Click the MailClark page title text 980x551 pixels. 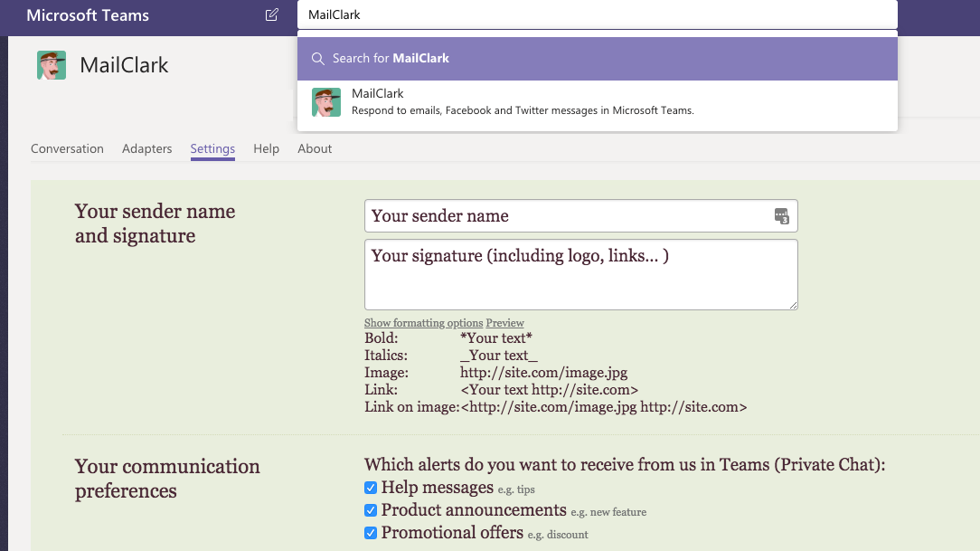124,65
